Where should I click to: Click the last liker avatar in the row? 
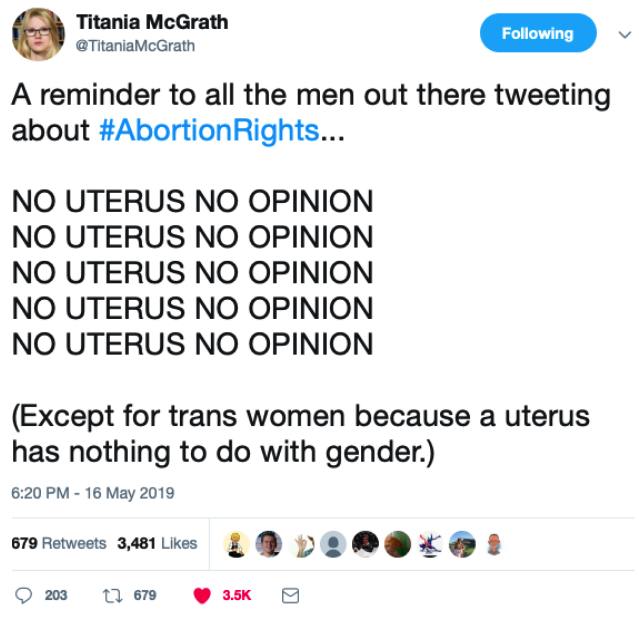click(x=493, y=544)
